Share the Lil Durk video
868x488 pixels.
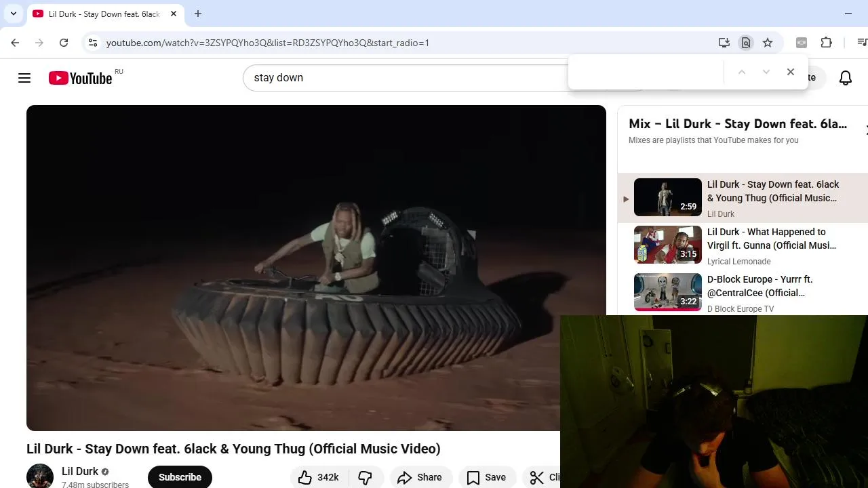(420, 477)
